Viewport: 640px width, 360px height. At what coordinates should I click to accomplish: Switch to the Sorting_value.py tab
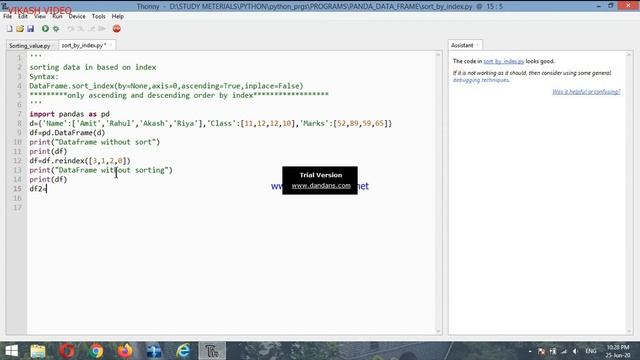(30, 46)
